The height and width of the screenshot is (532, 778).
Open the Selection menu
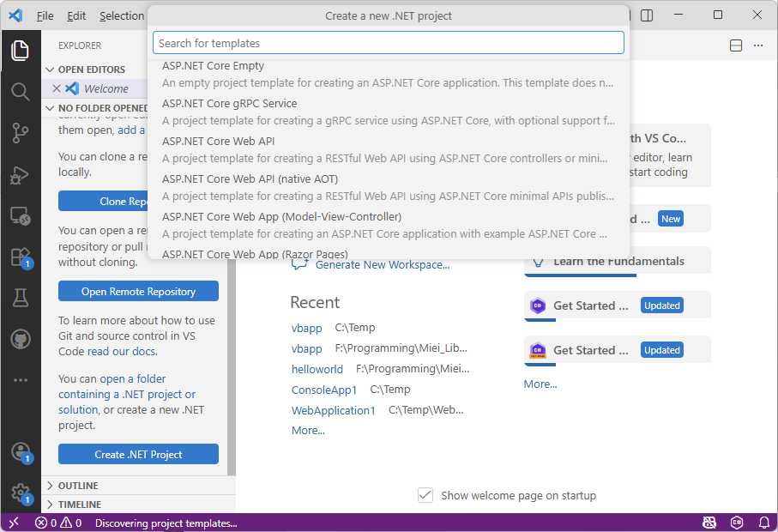(122, 16)
